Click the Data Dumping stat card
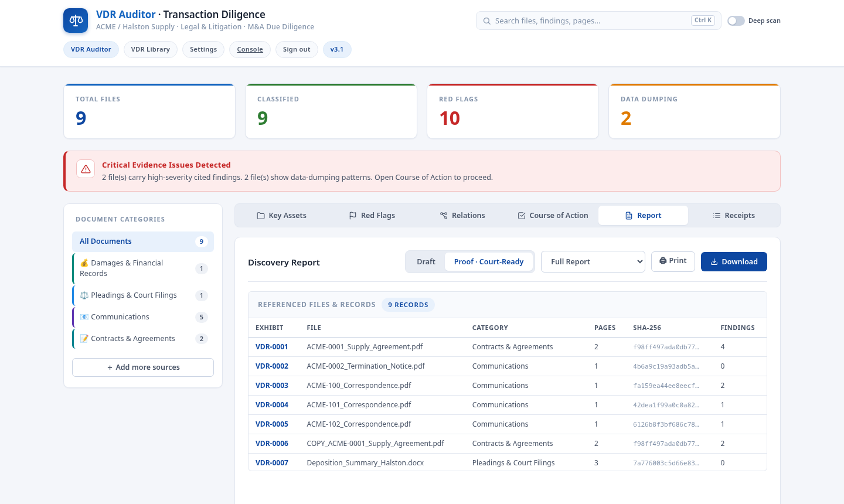 click(695, 111)
